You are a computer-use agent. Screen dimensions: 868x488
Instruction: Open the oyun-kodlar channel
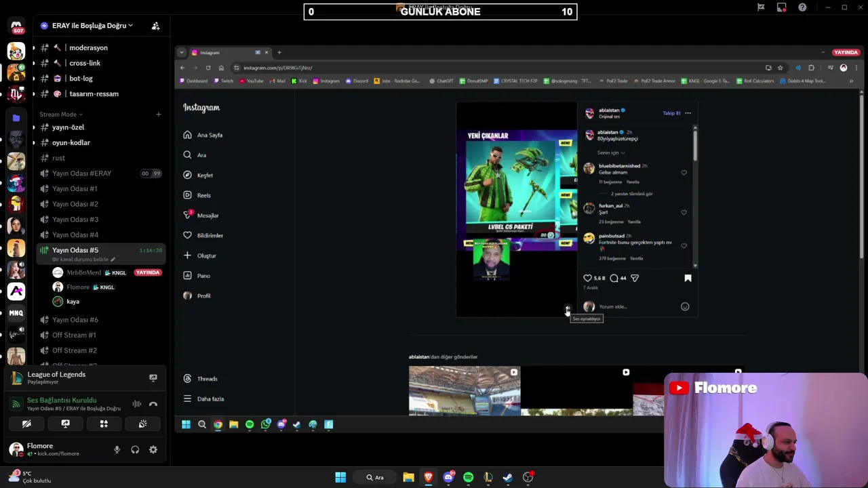tap(71, 143)
